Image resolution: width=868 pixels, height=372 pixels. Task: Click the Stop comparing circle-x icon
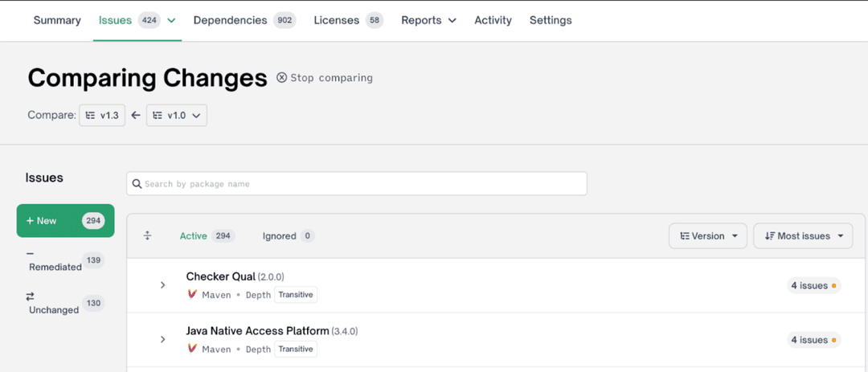pyautogui.click(x=281, y=78)
